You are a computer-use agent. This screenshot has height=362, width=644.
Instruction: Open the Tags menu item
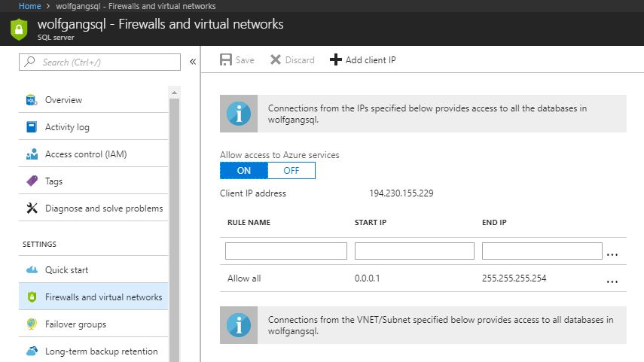93,181
